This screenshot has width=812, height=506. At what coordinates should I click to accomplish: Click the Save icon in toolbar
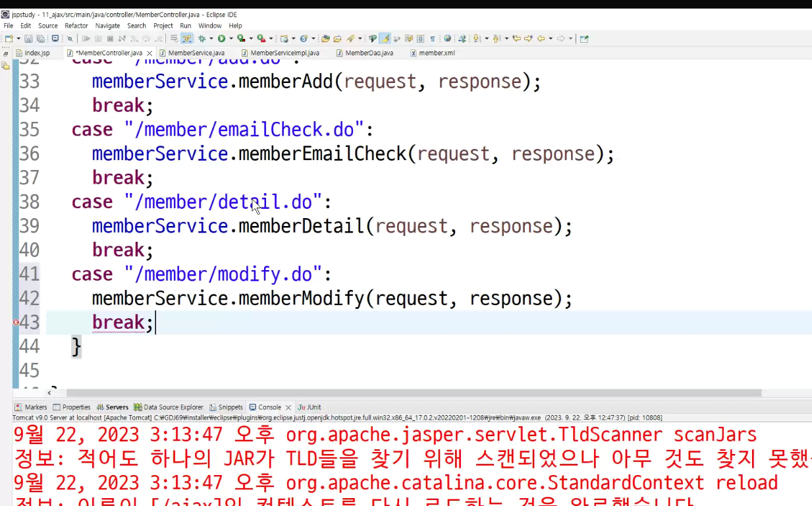[28, 39]
